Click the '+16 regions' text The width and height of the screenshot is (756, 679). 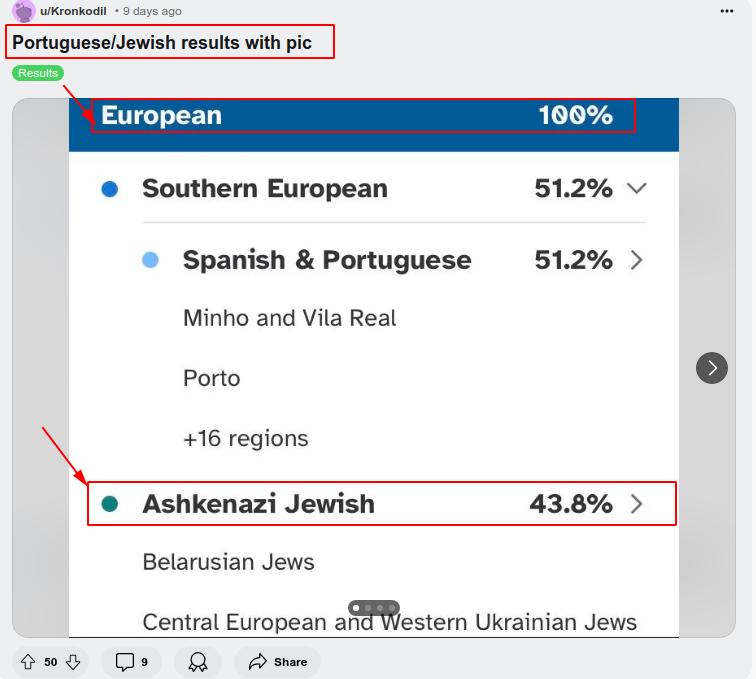[245, 438]
